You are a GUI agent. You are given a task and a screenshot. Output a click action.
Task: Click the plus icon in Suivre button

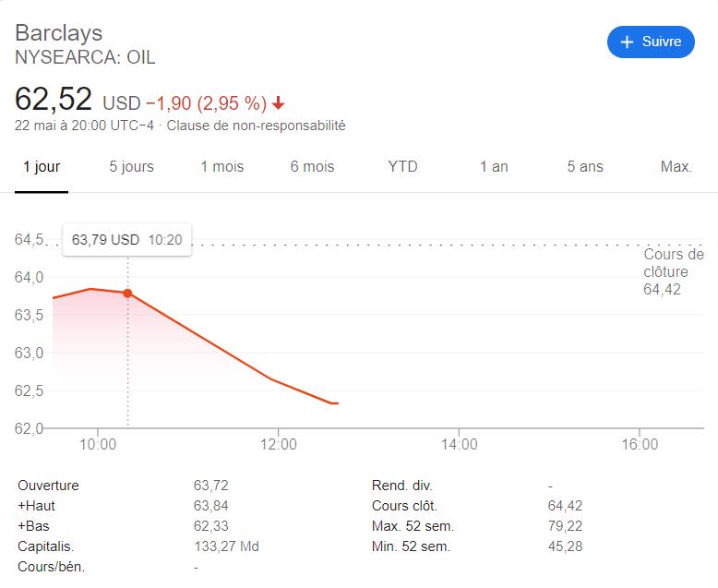pos(627,42)
